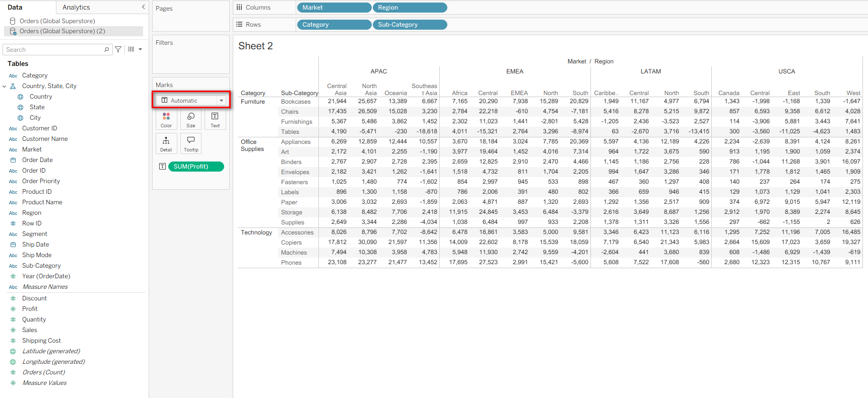This screenshot has width=868, height=398.
Task: Select the SUM(Profit) pill on Marks
Action: point(196,167)
